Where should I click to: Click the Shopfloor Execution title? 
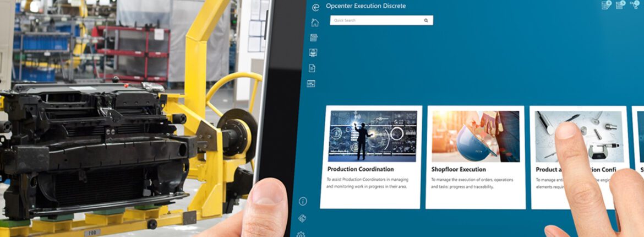click(459, 169)
